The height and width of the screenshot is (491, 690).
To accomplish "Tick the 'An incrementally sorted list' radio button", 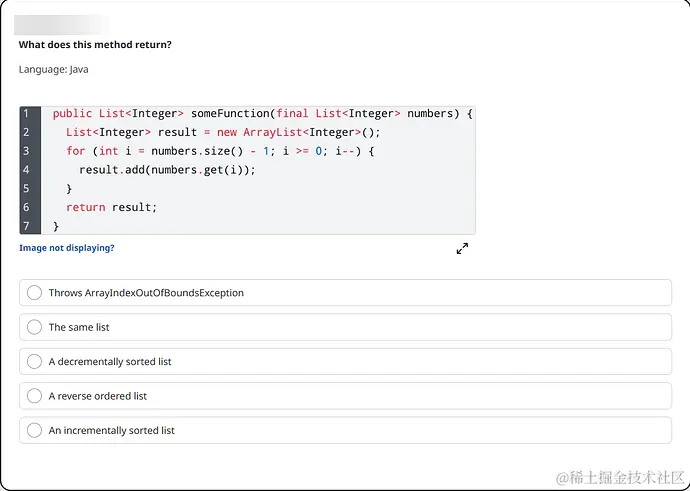I will pyautogui.click(x=34, y=430).
